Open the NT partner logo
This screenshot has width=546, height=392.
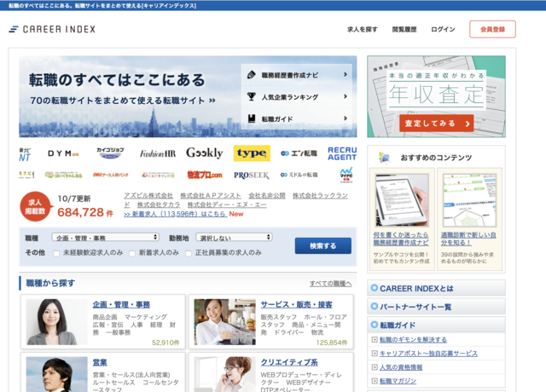point(25,155)
